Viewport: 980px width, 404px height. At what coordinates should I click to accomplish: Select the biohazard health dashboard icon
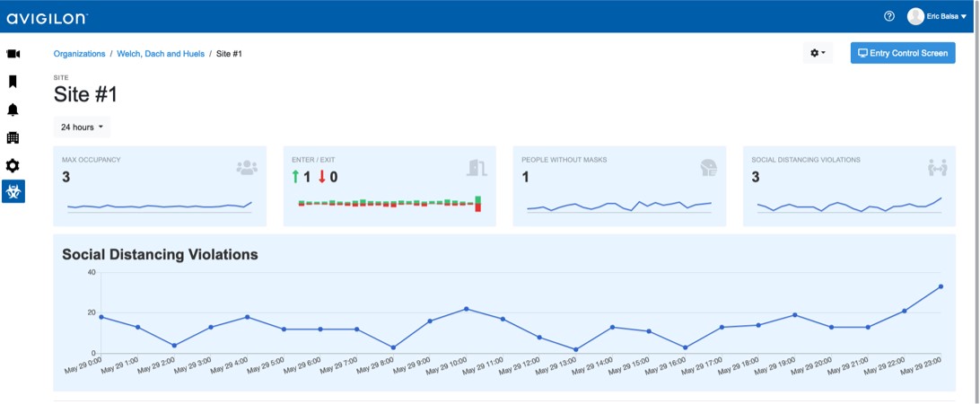13,191
